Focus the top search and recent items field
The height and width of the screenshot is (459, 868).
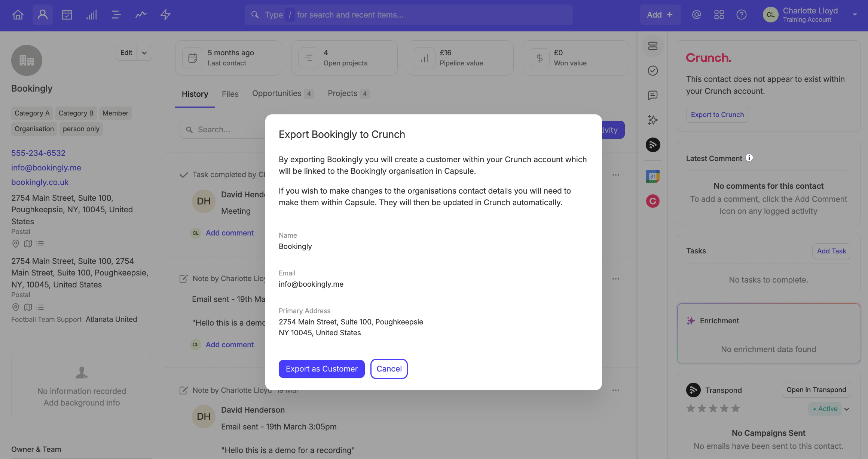click(x=409, y=15)
